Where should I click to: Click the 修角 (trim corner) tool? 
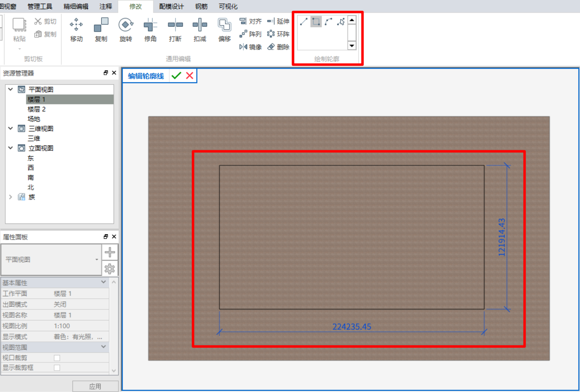point(151,30)
